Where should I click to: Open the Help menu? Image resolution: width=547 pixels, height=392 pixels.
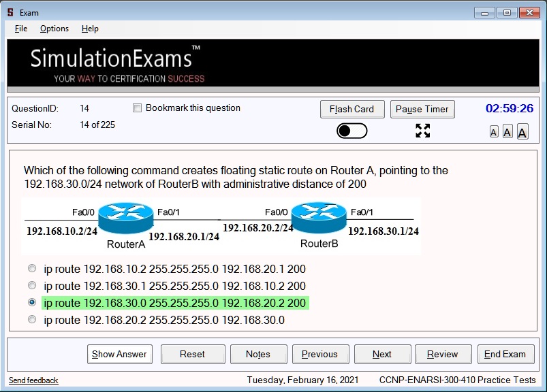pos(90,29)
